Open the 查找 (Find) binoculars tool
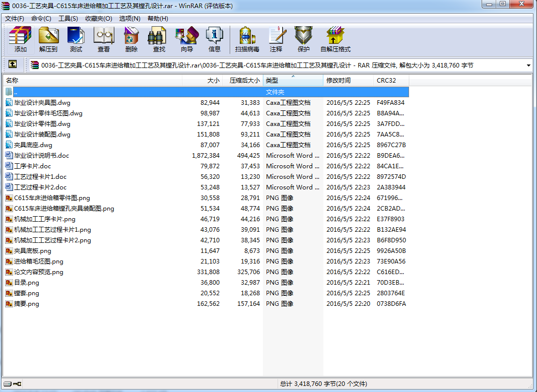 (x=159, y=39)
